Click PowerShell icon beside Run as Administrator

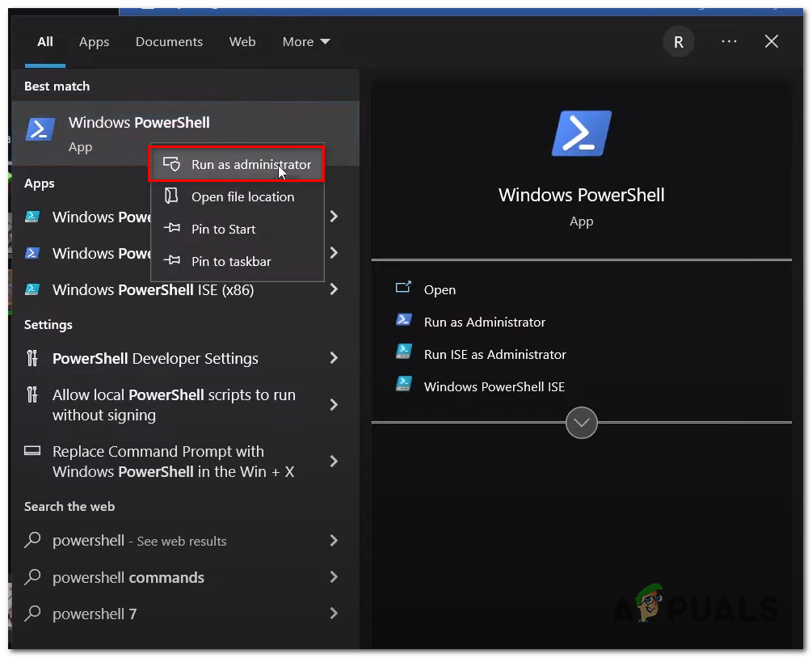click(x=403, y=319)
